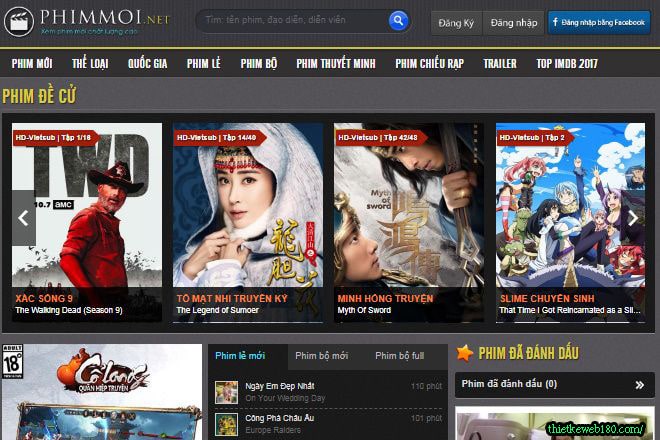The height and width of the screenshot is (440, 660).
Task: Click the star icon beside Phim đã đánh dấu
Action: pyautogui.click(x=465, y=353)
